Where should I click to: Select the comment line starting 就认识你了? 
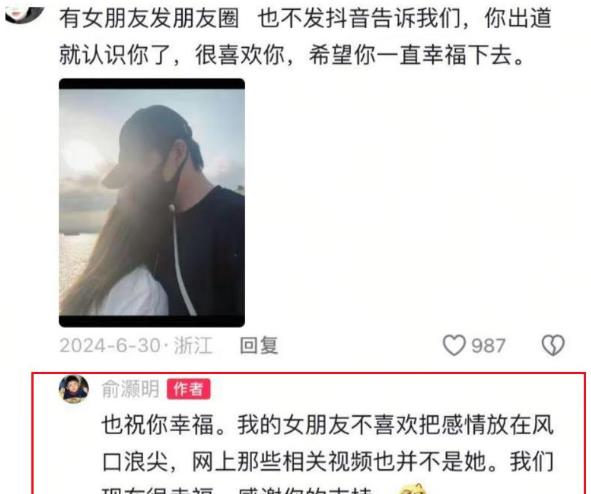point(291,55)
